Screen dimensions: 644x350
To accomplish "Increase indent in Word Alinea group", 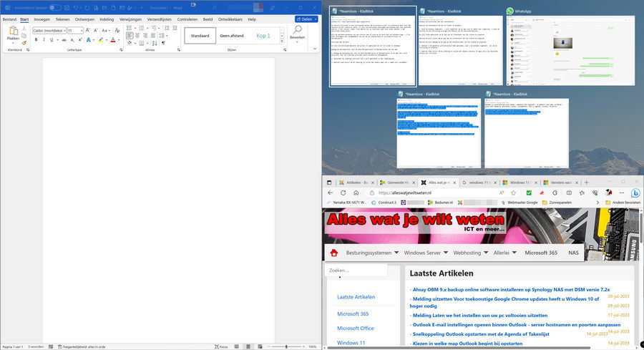I will [175, 28].
